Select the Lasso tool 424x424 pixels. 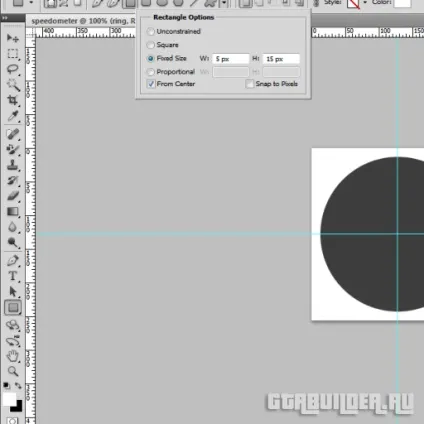pos(13,69)
